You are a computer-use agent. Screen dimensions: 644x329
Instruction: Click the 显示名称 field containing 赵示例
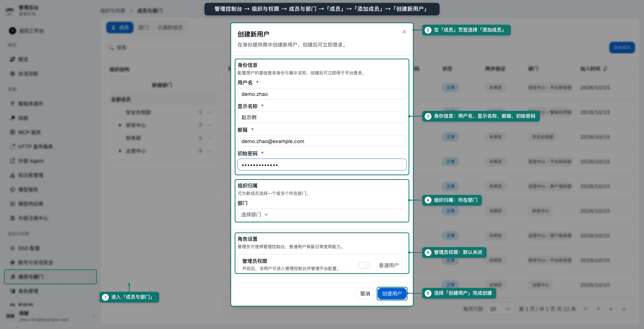pos(322,117)
